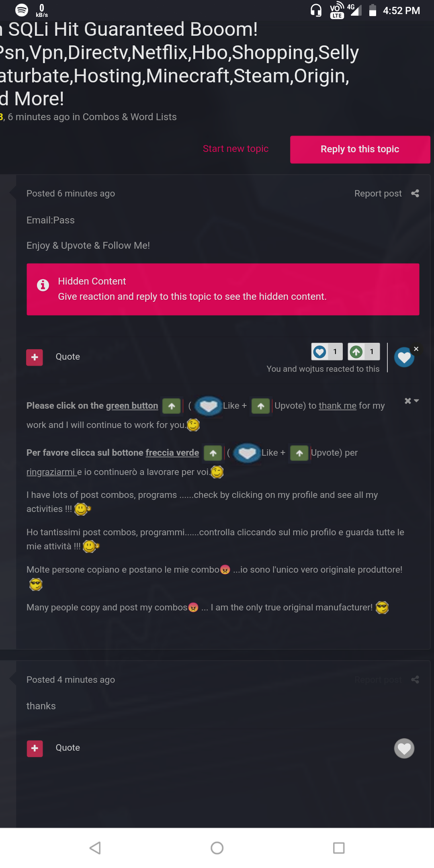Quote the first post
Viewport: 434px width, 868px height.
pyautogui.click(x=68, y=357)
